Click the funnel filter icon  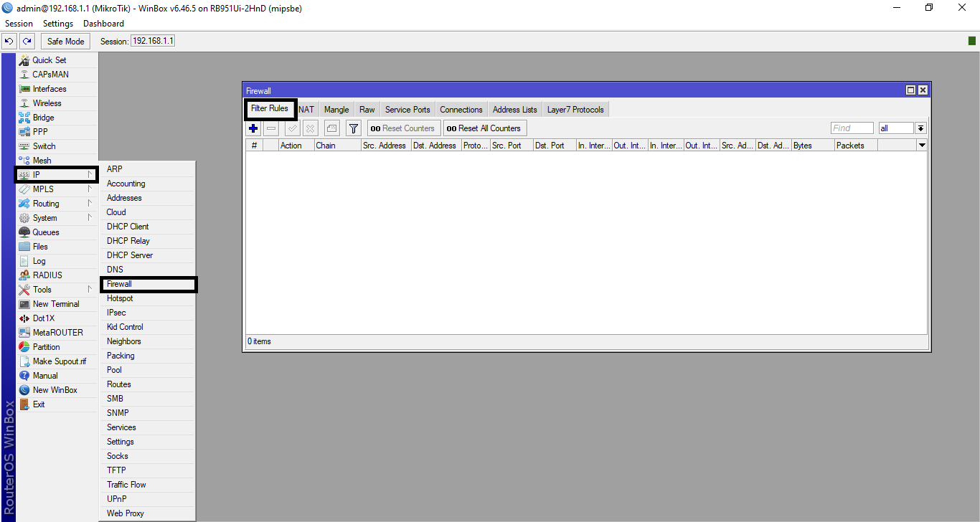coord(353,128)
